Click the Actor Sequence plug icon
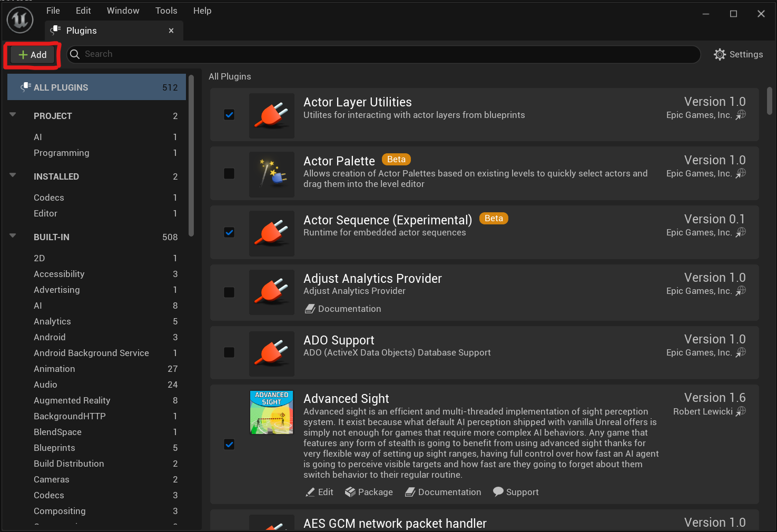This screenshot has height=532, width=777. (x=272, y=233)
